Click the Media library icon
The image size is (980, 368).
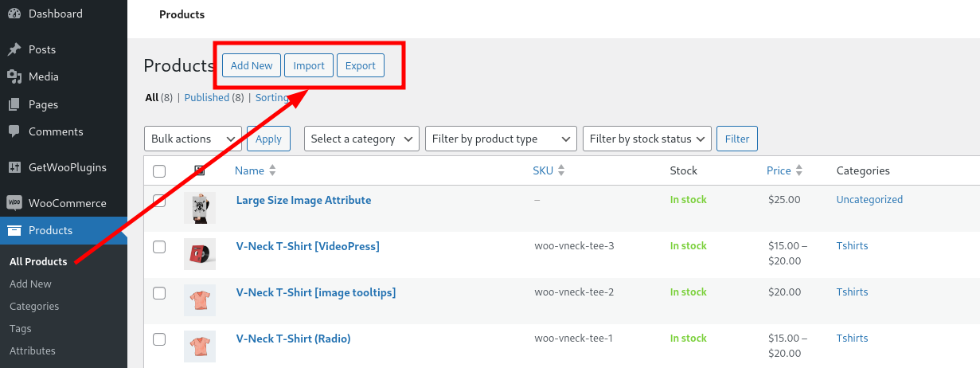click(14, 76)
